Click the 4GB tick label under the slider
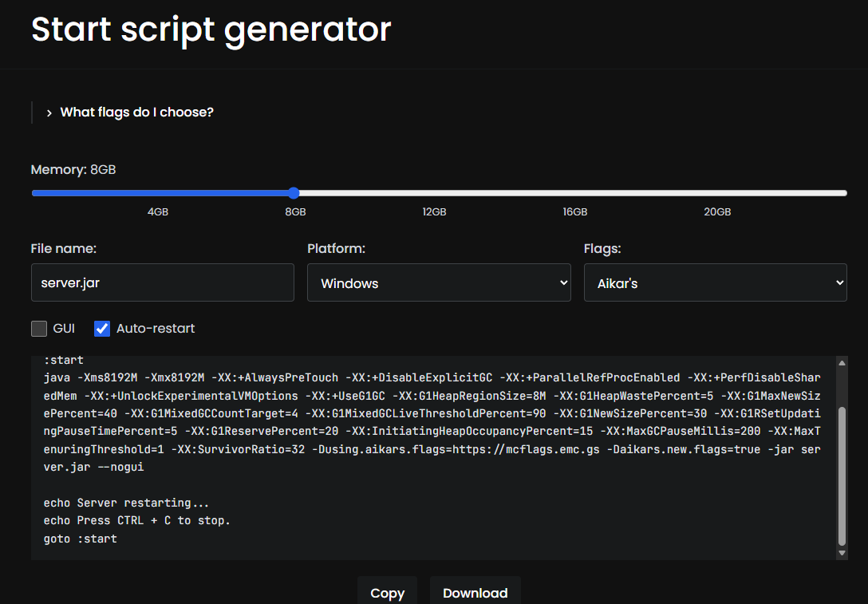This screenshot has height=604, width=868. [157, 212]
